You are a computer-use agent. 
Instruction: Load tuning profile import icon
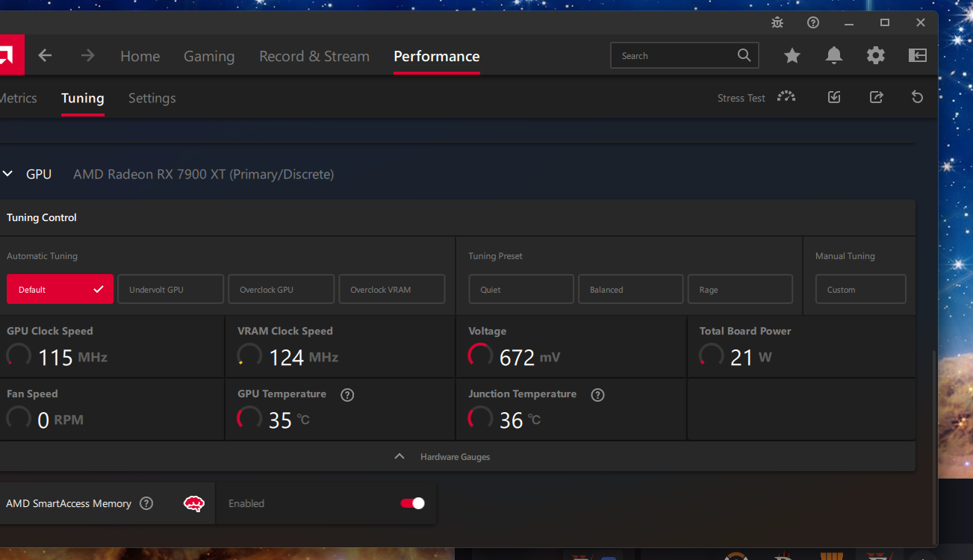coord(835,97)
